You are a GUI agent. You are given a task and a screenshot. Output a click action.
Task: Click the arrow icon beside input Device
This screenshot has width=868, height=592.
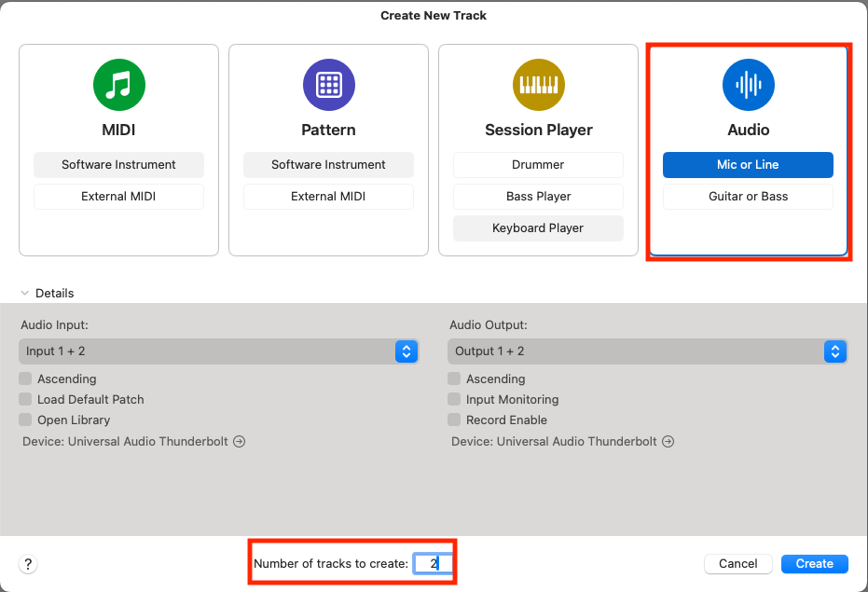point(240,442)
